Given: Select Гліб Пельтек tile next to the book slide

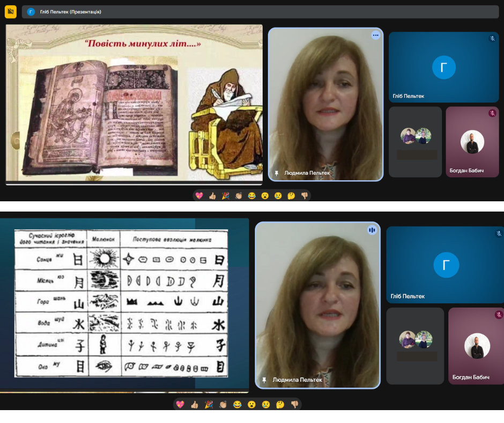Looking at the screenshot, I should (x=443, y=67).
